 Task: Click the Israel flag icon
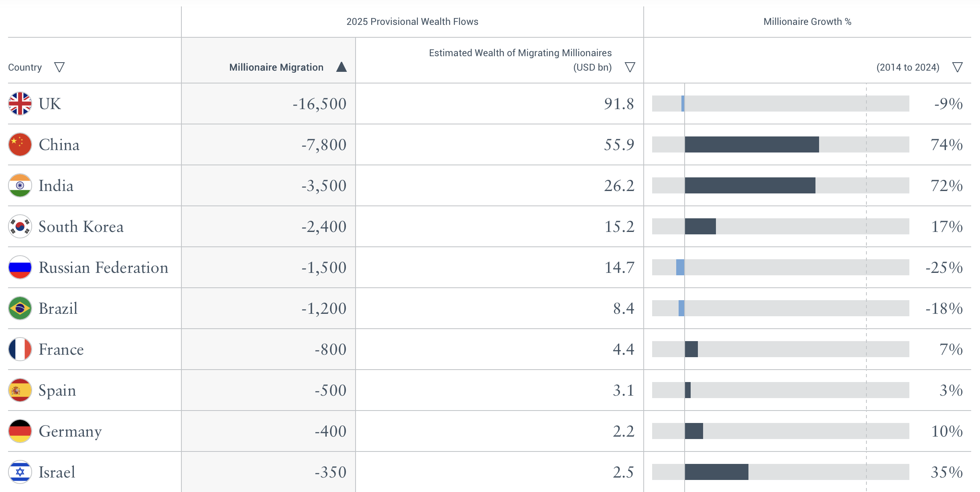[x=20, y=472]
